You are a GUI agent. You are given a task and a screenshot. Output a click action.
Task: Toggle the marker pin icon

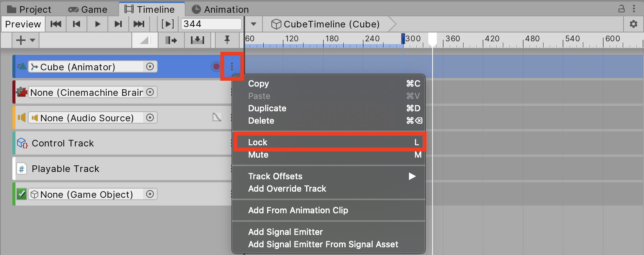click(227, 40)
